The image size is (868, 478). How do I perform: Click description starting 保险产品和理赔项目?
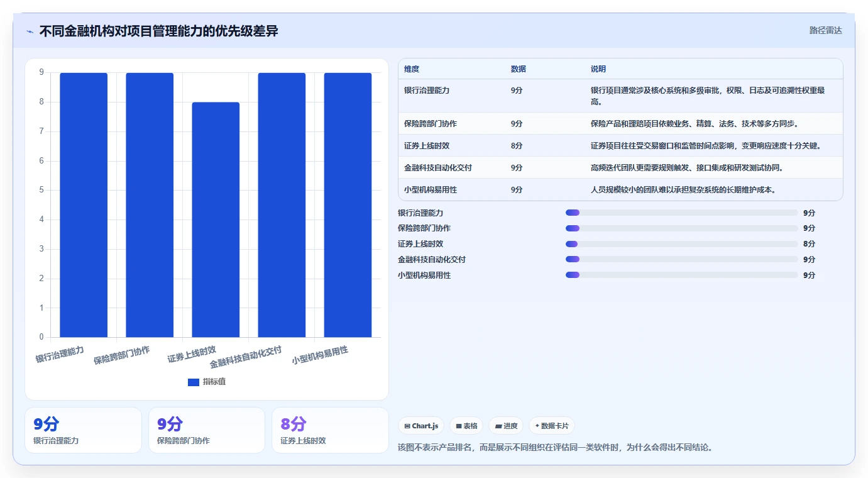695,124
